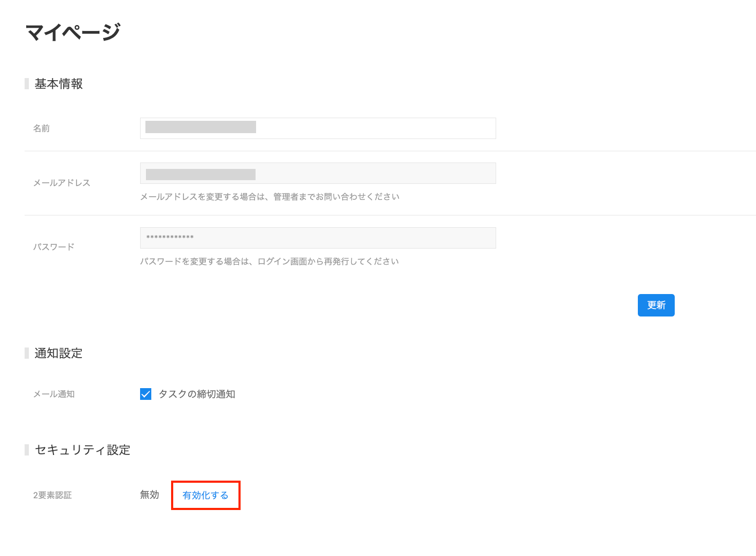Click the 2要素認証 row label

click(x=51, y=495)
